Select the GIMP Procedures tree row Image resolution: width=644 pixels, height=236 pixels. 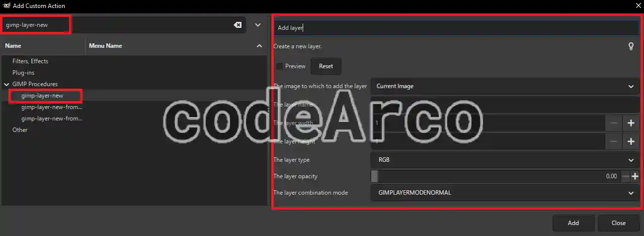pos(134,84)
